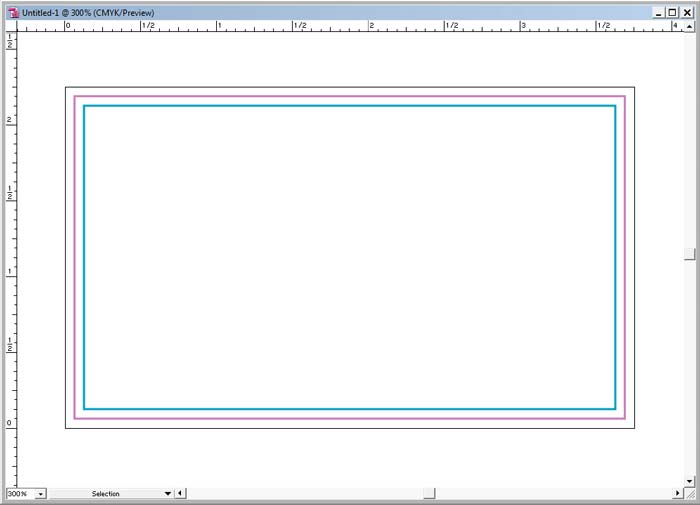Click the horizontal scrollbar right arrow
The height and width of the screenshot is (505, 700).
point(678,493)
